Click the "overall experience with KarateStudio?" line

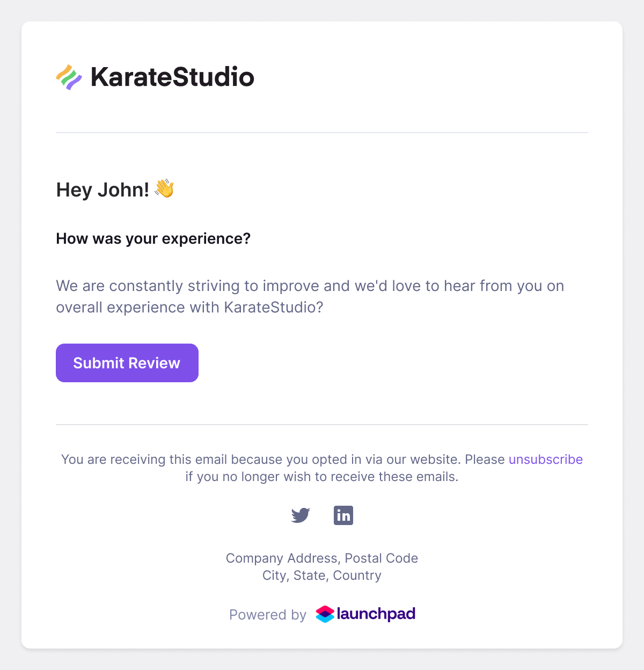[189, 307]
